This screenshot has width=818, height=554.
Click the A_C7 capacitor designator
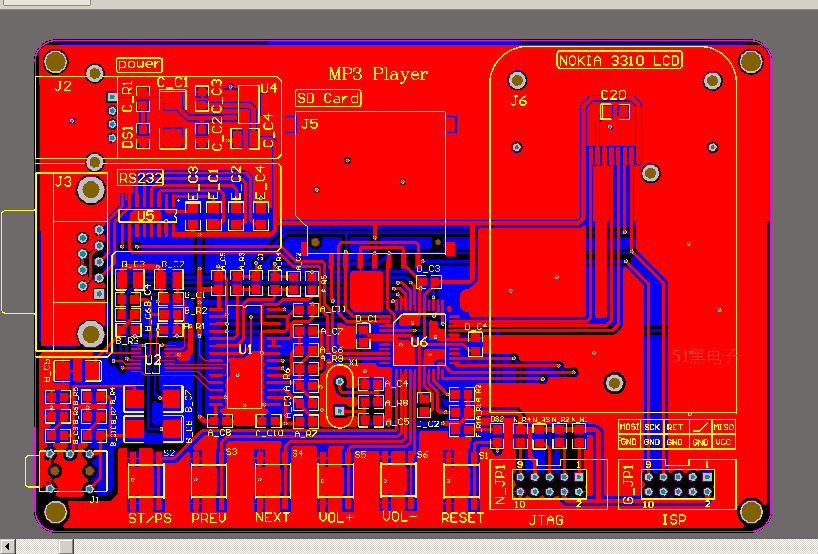(332, 331)
